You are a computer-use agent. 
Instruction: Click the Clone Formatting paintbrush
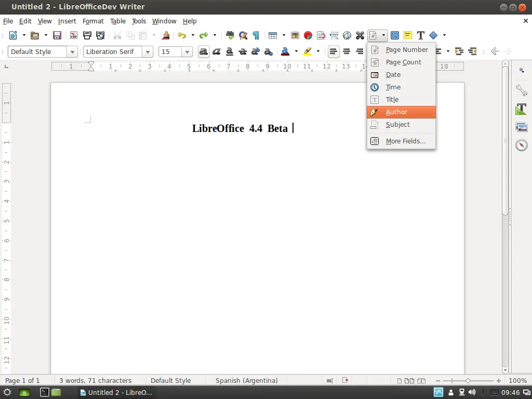tap(166, 35)
